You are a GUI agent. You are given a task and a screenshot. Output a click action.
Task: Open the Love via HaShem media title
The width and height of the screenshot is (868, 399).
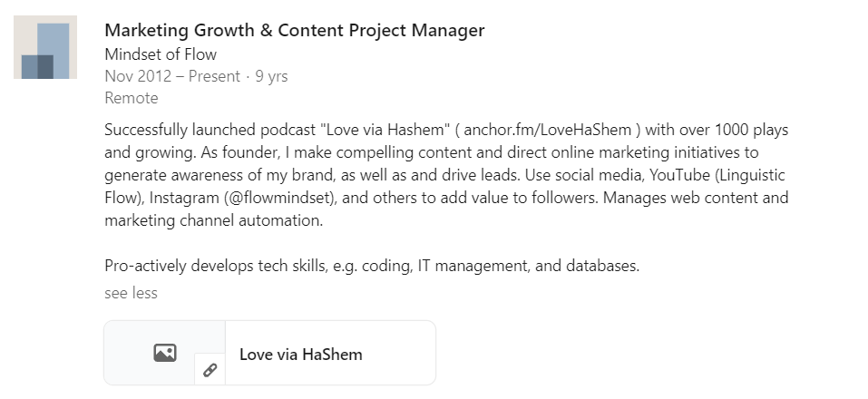coord(300,354)
